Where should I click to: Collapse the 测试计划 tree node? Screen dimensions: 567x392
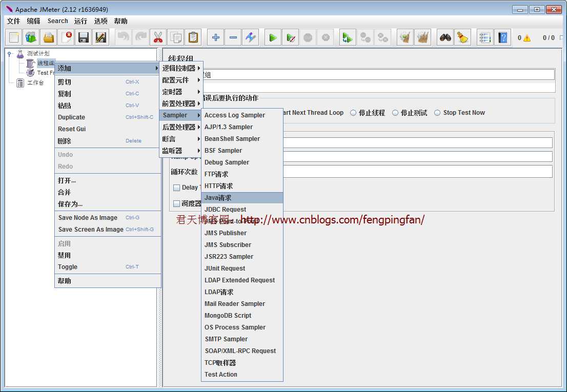[9, 53]
